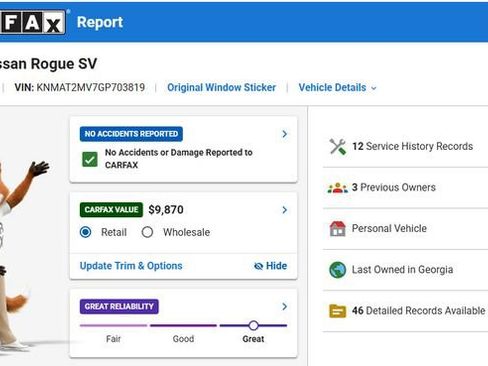488x366 pixels.
Task: Open Great Reliability details chevron
Action: point(284,306)
